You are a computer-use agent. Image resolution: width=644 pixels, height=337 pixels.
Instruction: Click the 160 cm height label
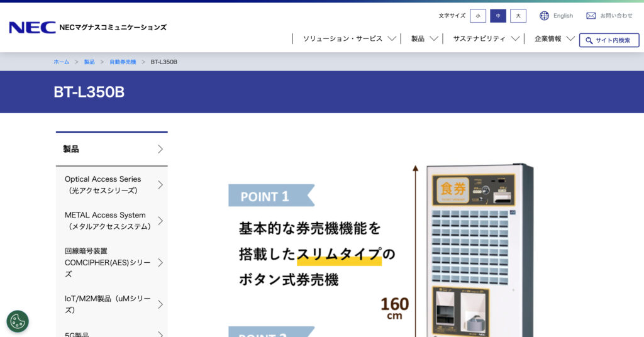tap(394, 308)
